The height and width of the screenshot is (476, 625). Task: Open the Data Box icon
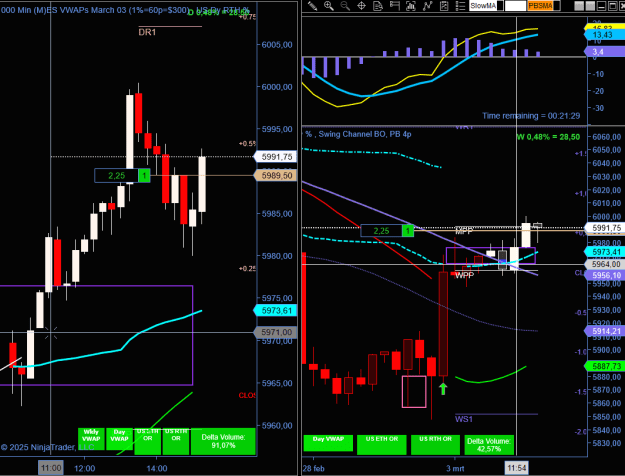378,6
